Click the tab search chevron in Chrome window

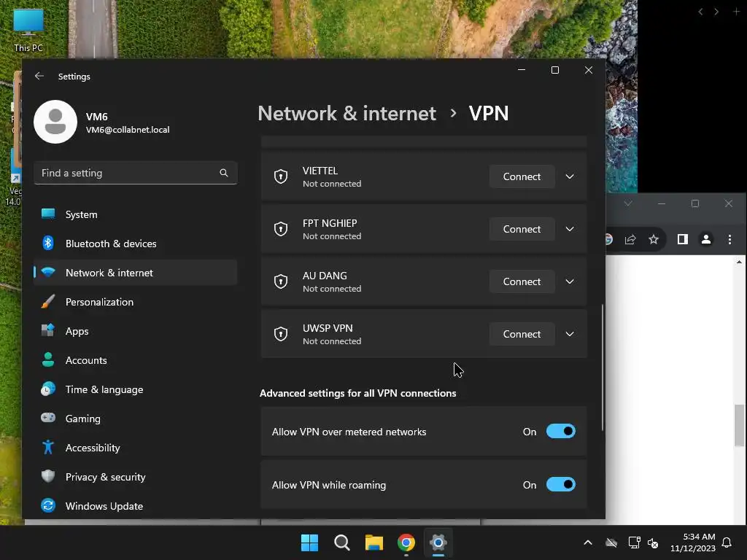[628, 203]
